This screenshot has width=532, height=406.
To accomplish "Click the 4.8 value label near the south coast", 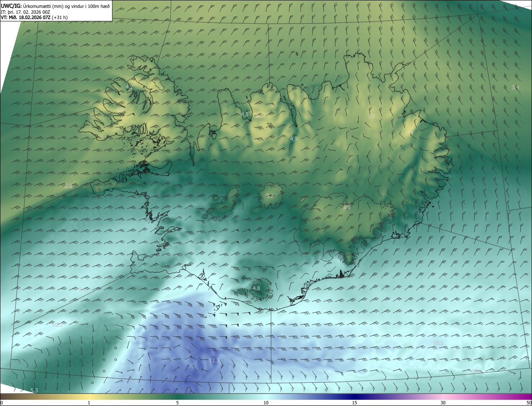I will (x=256, y=288).
